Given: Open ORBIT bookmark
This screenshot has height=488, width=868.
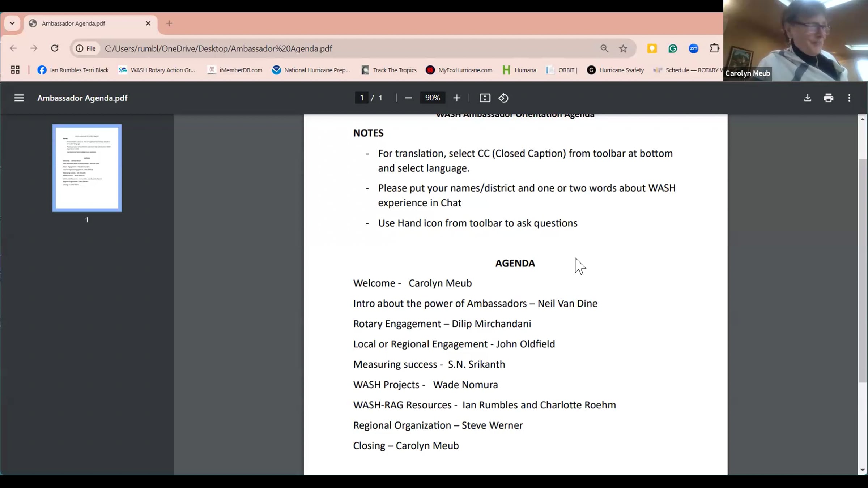Looking at the screenshot, I should point(562,70).
